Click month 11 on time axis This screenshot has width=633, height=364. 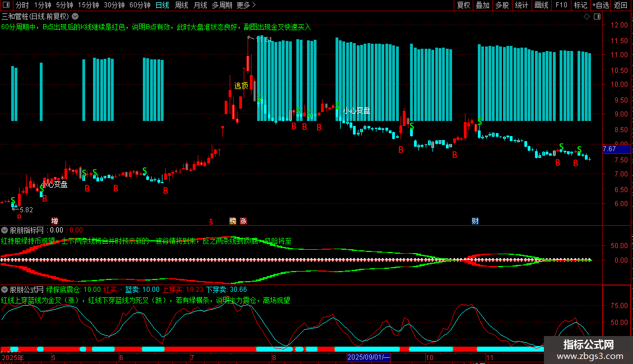click(490, 357)
